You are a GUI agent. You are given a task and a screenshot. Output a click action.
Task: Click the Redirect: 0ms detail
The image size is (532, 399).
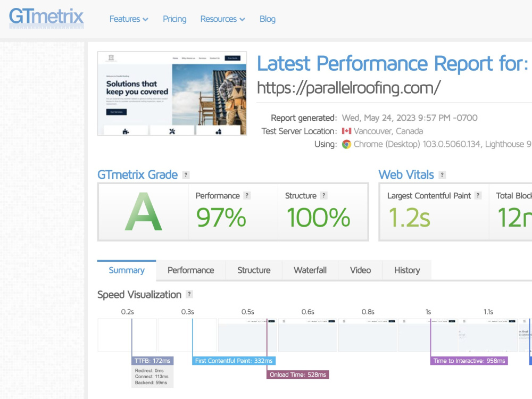(149, 370)
